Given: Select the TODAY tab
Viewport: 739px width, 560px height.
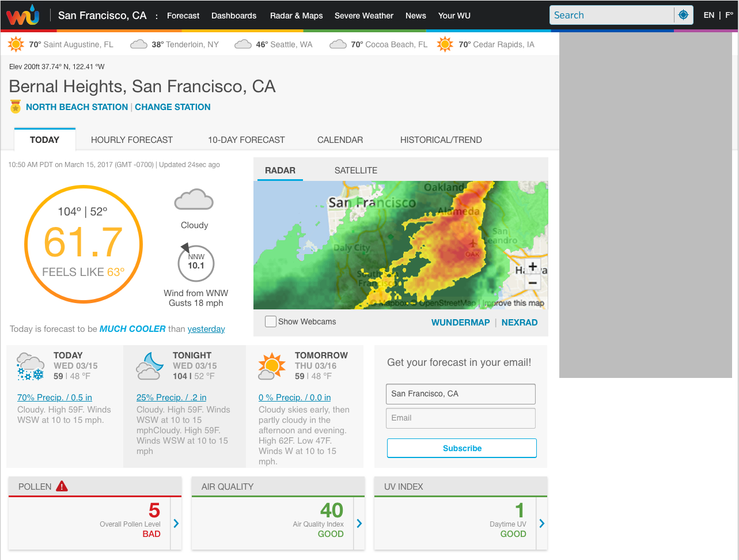Looking at the screenshot, I should [x=44, y=139].
